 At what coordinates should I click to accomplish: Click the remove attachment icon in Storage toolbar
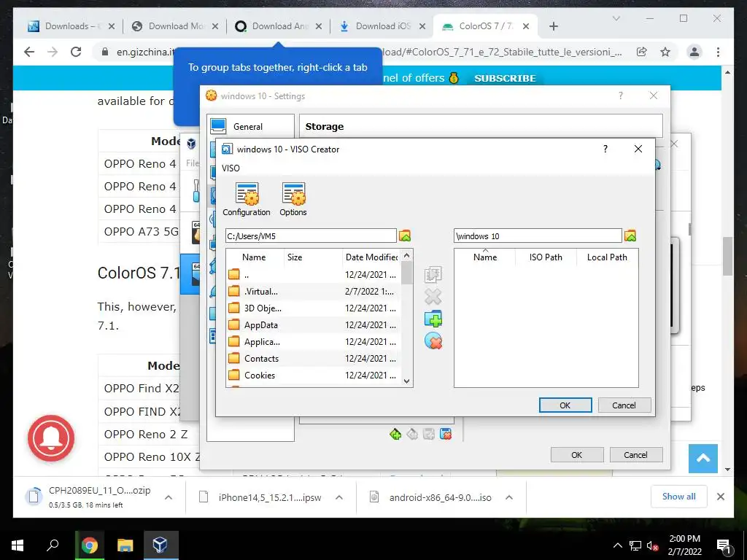tap(446, 434)
